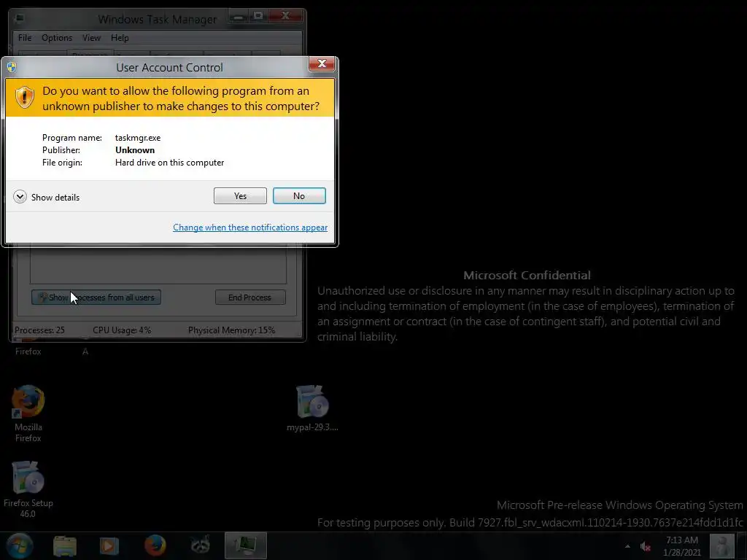Image resolution: width=747 pixels, height=560 pixels.
Task: Select Firefox Setup 46.0 installer icon
Action: (x=28, y=489)
